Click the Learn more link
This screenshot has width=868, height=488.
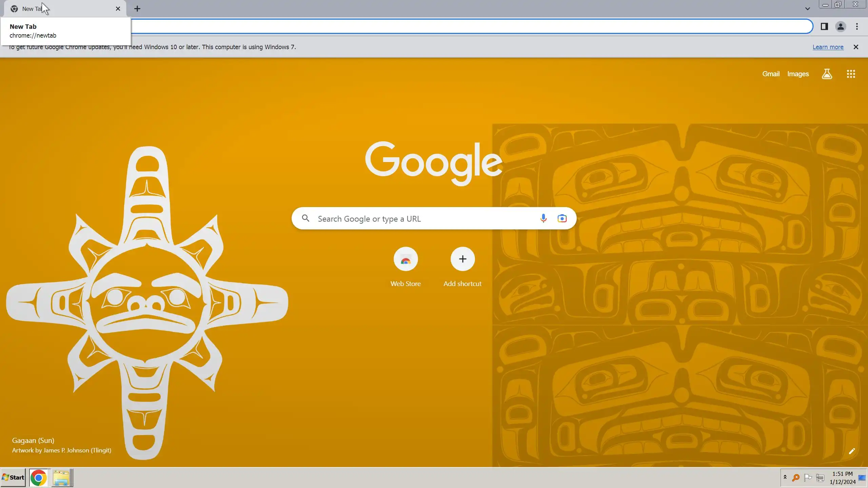[828, 47]
